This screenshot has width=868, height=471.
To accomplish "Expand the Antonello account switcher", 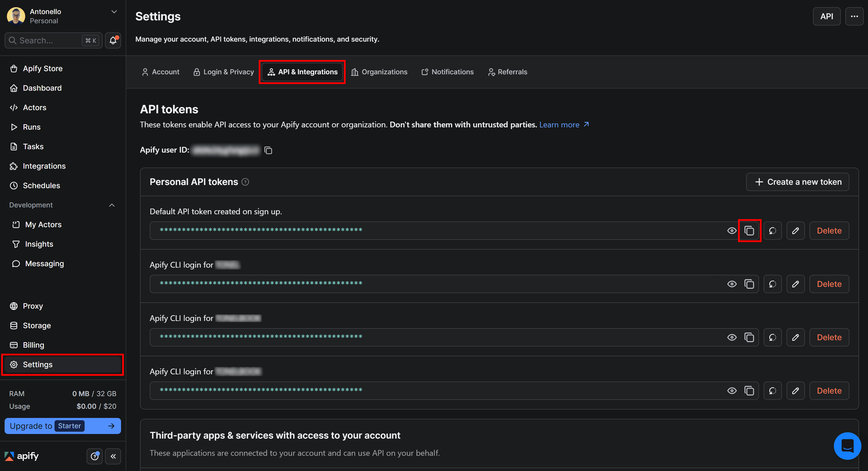I will (x=114, y=12).
